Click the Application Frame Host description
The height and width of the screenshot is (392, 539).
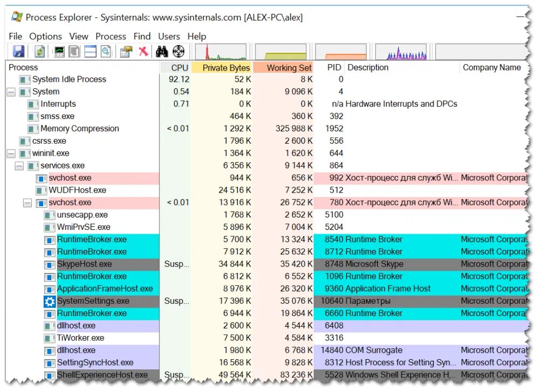[x=388, y=289]
